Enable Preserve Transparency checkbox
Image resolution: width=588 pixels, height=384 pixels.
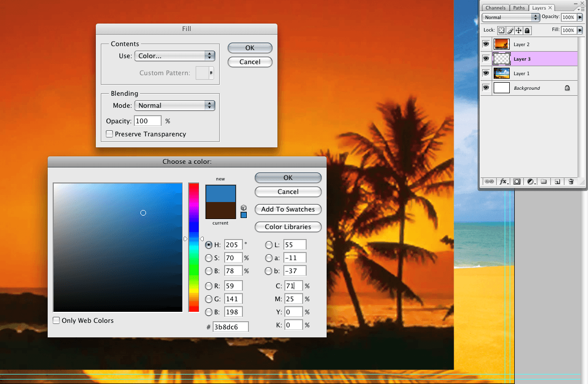point(109,134)
